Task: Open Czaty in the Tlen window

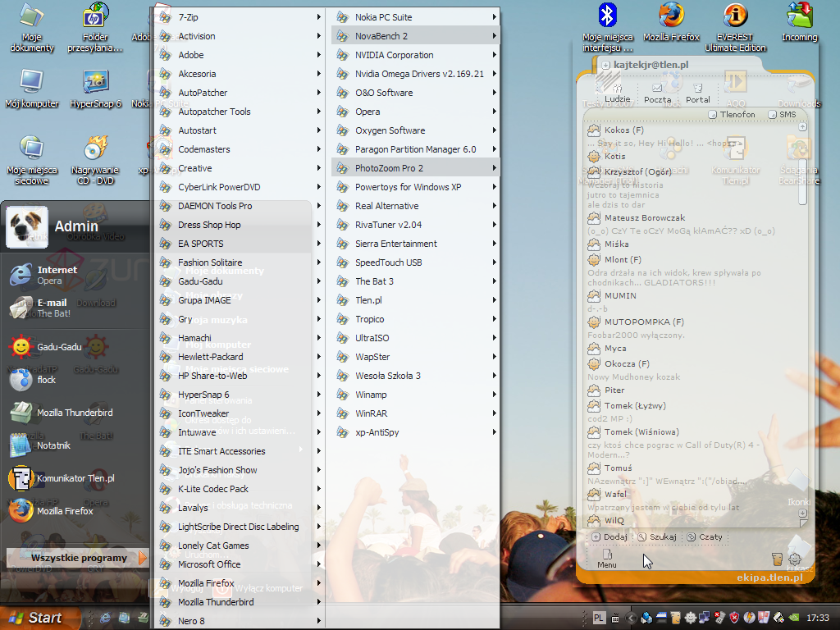Action: pos(705,536)
